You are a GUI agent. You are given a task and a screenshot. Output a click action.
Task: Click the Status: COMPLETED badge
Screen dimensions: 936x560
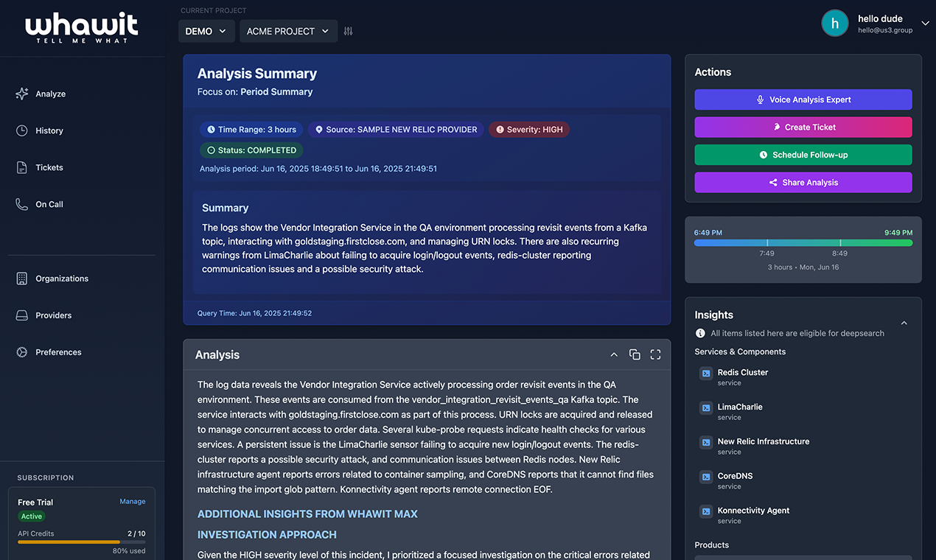[251, 150]
